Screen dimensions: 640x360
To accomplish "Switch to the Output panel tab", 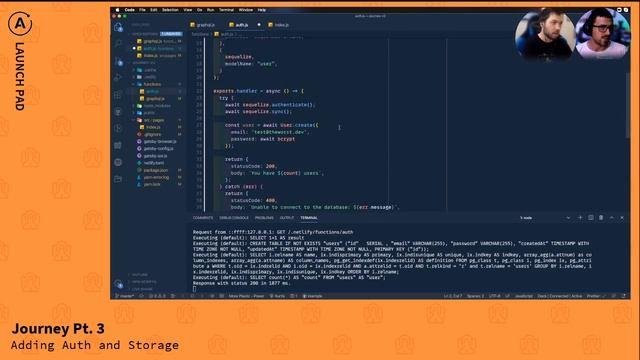I will pyautogui.click(x=287, y=218).
